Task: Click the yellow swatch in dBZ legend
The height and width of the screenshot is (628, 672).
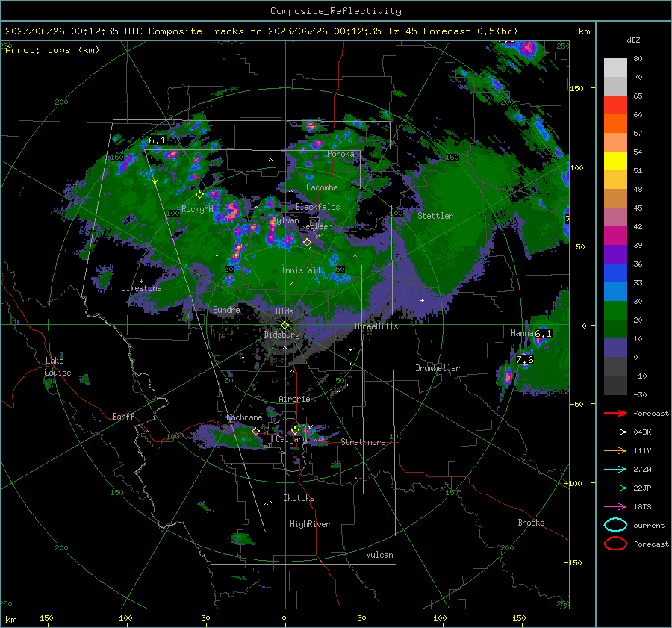Action: [x=615, y=161]
